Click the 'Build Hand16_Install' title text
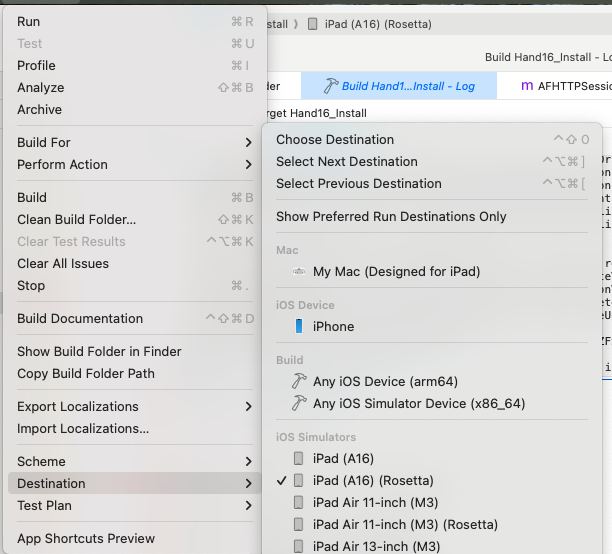The width and height of the screenshot is (612, 554). (538, 57)
